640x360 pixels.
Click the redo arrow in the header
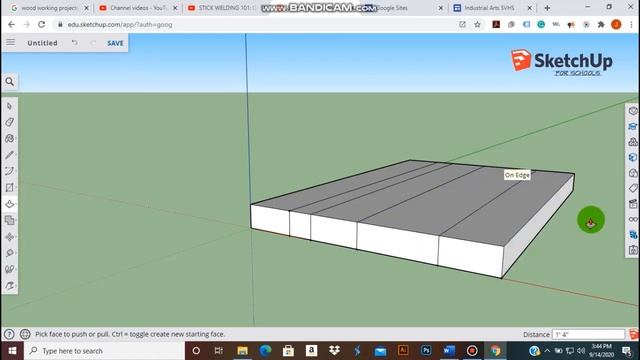pyautogui.click(x=93, y=42)
